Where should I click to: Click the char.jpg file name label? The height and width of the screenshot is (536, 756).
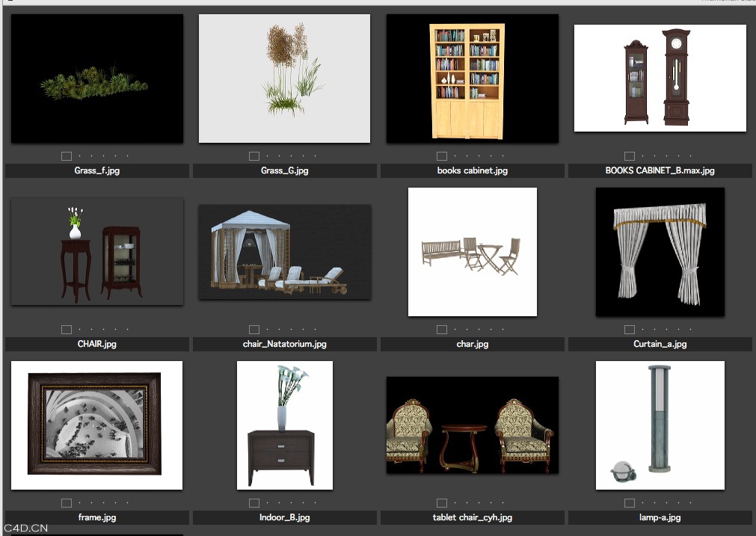coord(473,344)
